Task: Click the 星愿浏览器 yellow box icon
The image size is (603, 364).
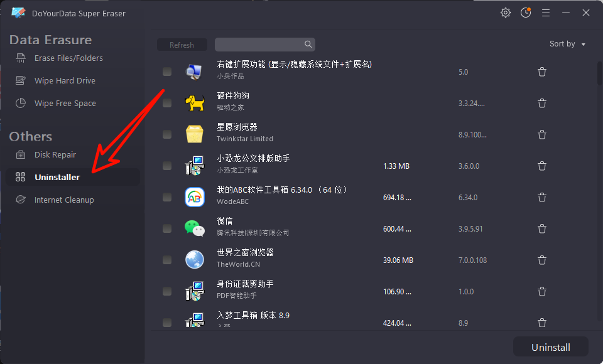Action: point(195,134)
